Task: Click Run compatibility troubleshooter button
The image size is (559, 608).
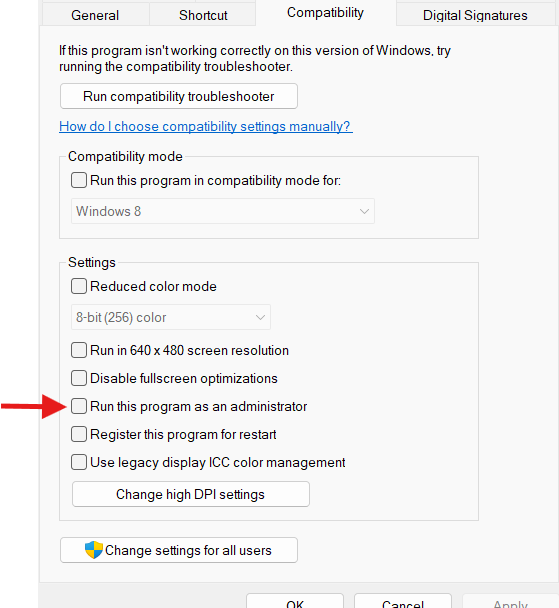Action: [x=179, y=96]
